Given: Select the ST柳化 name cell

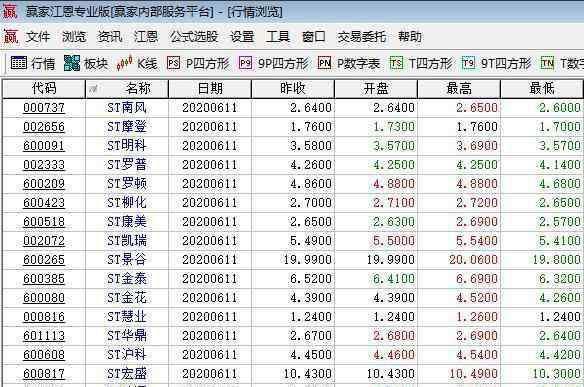Looking at the screenshot, I should 127,203.
